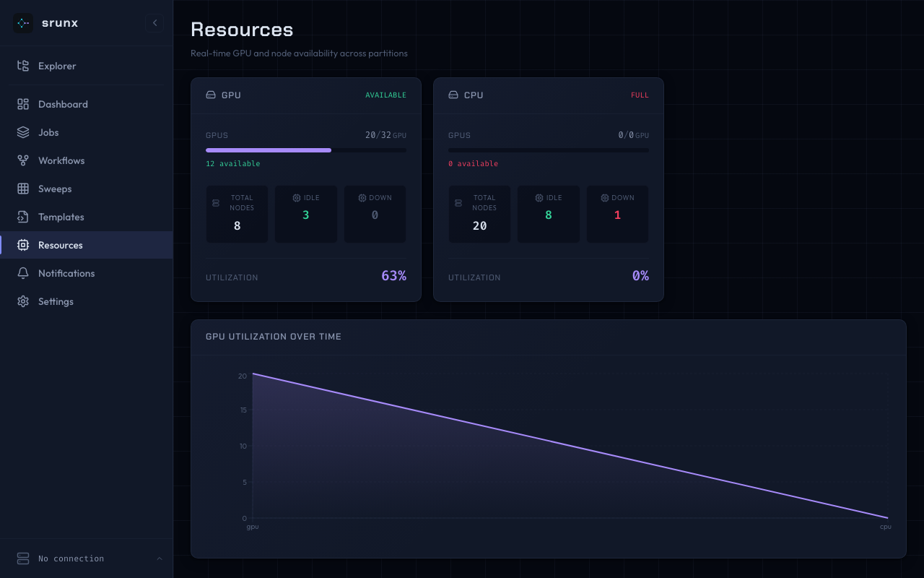Open Templates using the code-file icon
Viewport: 924px width, 578px height.
[x=23, y=217]
